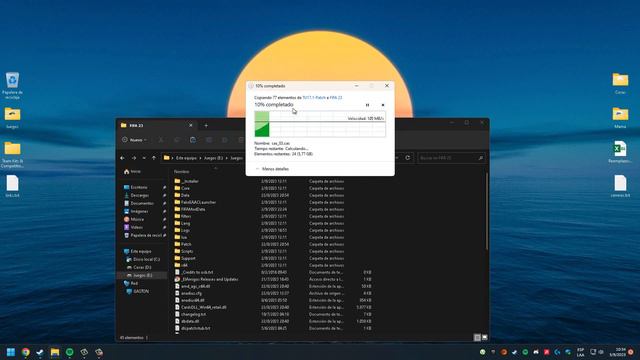Select Juegos (E:) drive in sidebar

point(142,276)
